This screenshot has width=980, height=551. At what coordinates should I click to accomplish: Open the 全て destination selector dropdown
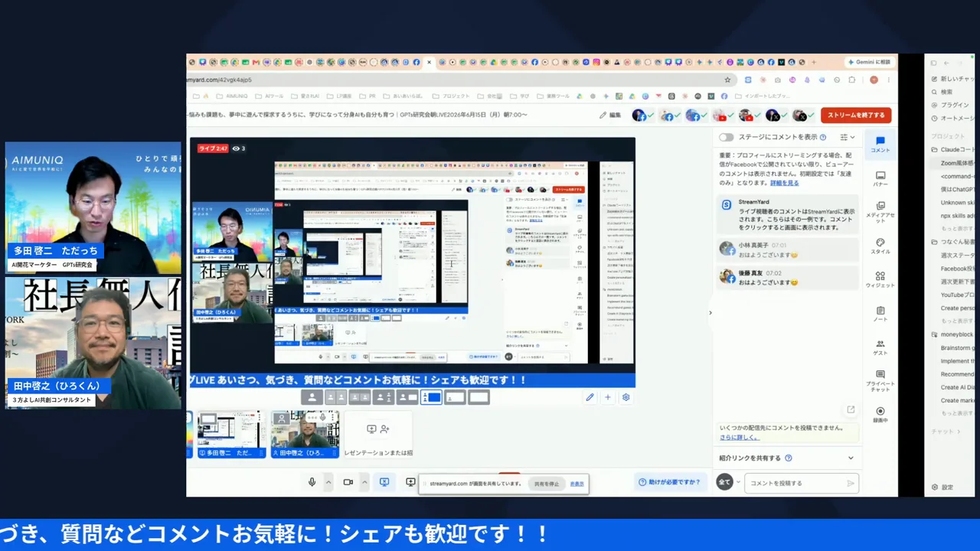click(728, 482)
